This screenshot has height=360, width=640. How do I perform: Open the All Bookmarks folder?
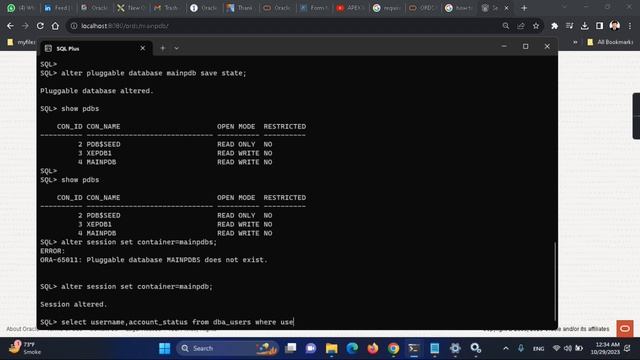610,42
